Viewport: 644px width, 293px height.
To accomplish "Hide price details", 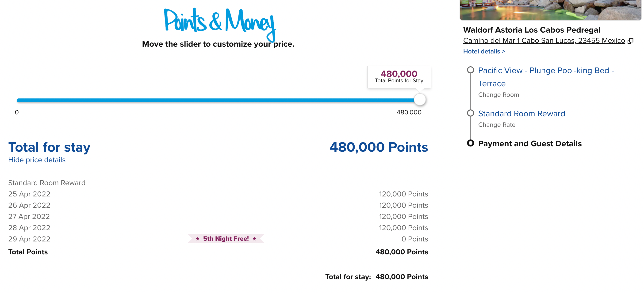I will coord(37,160).
